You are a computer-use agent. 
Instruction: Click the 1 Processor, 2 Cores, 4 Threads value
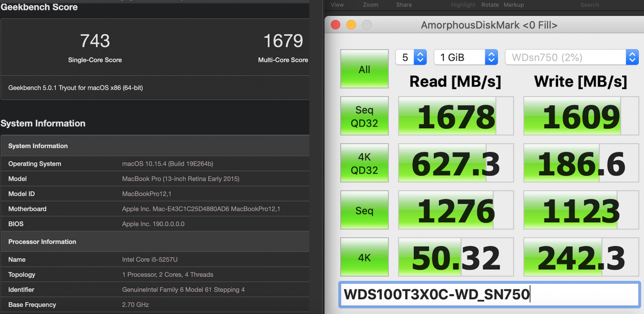167,275
